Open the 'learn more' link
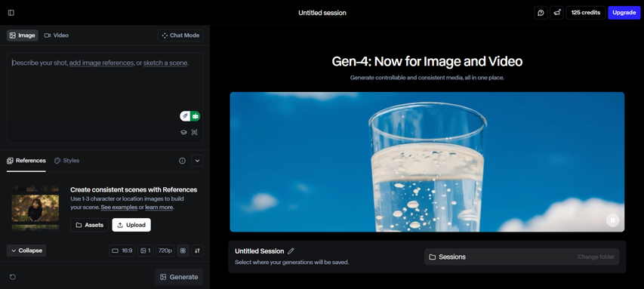This screenshot has height=289, width=644. point(159,208)
